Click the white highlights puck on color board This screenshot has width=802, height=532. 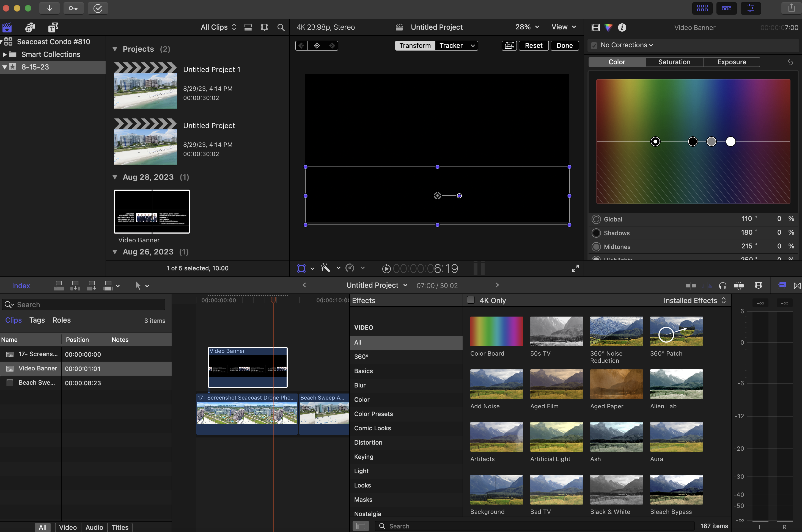[x=730, y=142]
